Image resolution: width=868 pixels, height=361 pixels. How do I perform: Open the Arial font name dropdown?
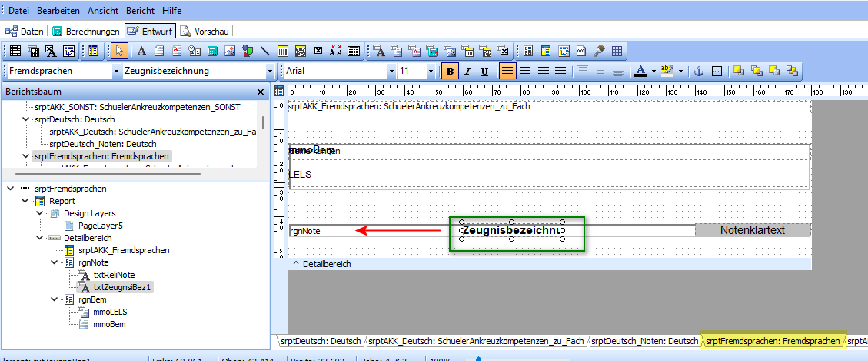pyautogui.click(x=392, y=71)
